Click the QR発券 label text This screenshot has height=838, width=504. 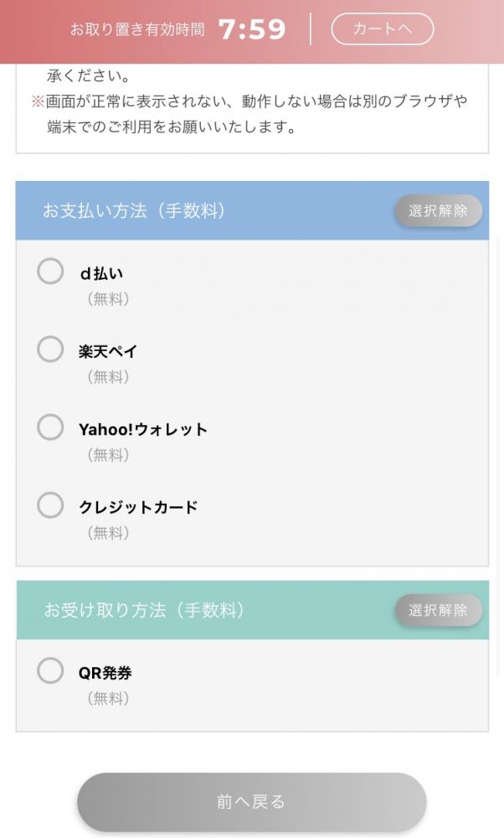tap(105, 673)
